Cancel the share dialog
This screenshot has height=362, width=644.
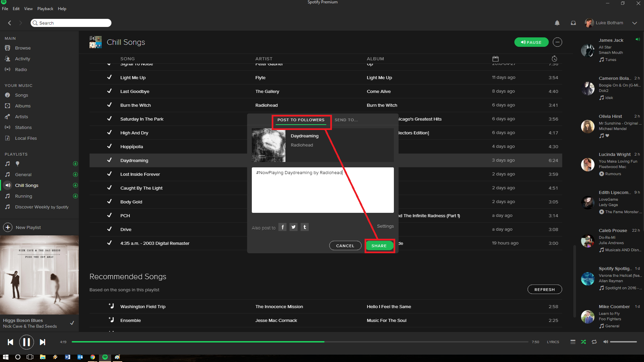tap(345, 246)
